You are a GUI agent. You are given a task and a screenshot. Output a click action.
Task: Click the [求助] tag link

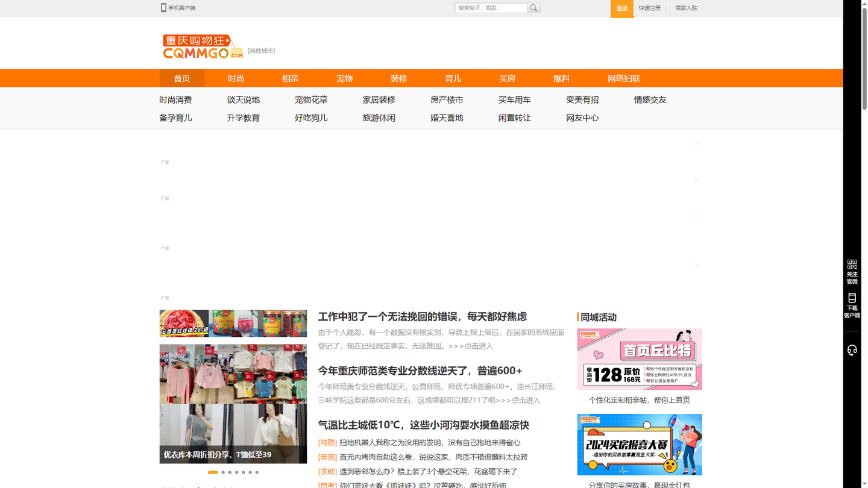(x=327, y=472)
